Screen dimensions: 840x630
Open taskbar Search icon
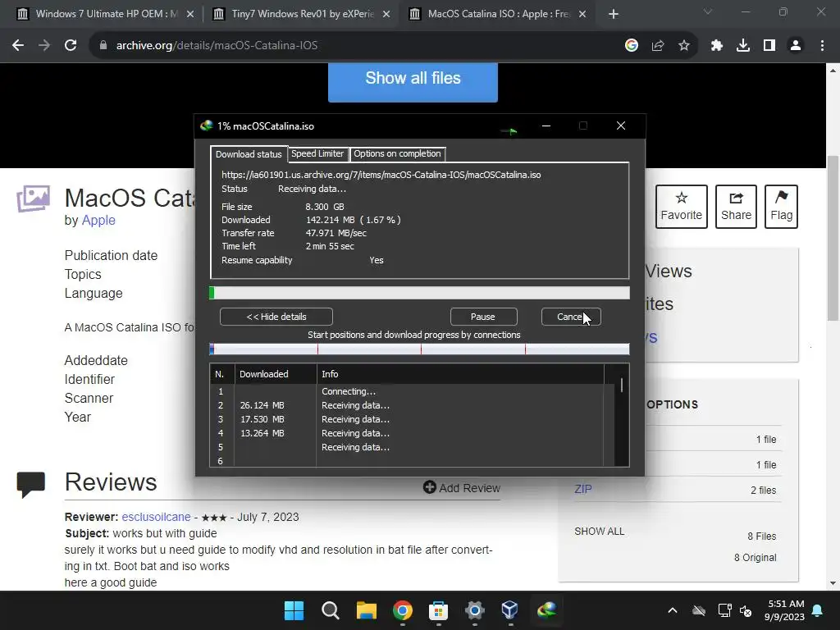330,610
